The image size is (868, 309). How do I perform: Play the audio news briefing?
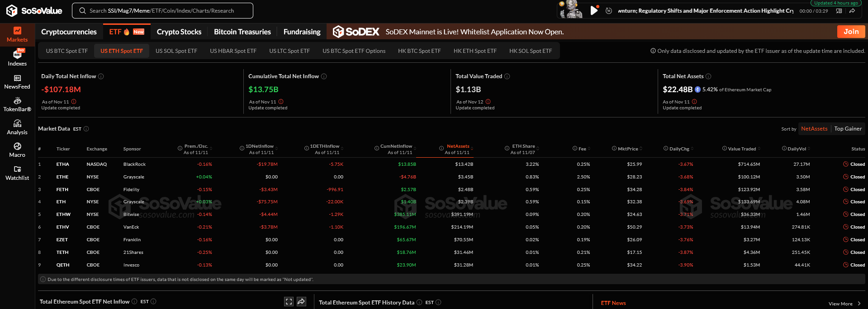594,10
